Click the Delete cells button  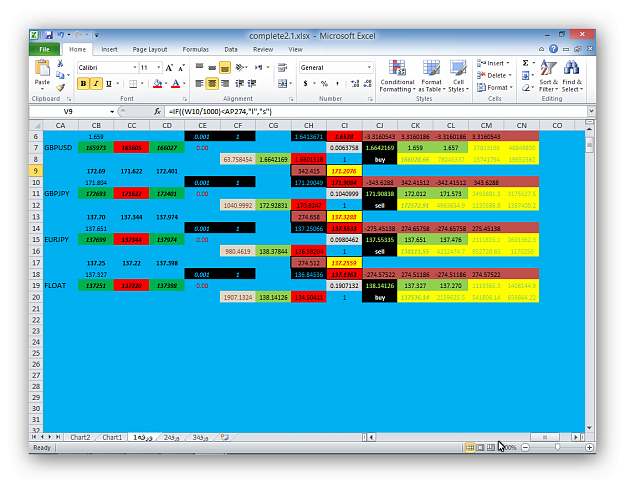pyautogui.click(x=494, y=75)
